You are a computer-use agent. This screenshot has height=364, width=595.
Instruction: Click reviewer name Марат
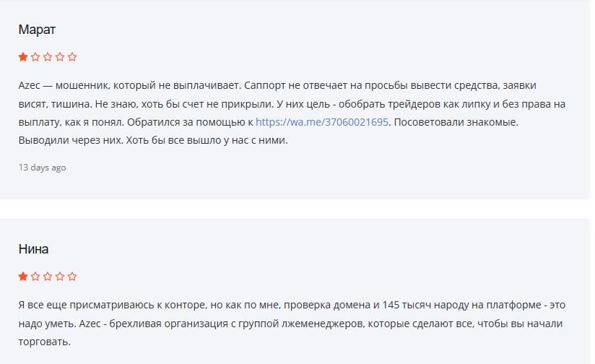point(38,30)
